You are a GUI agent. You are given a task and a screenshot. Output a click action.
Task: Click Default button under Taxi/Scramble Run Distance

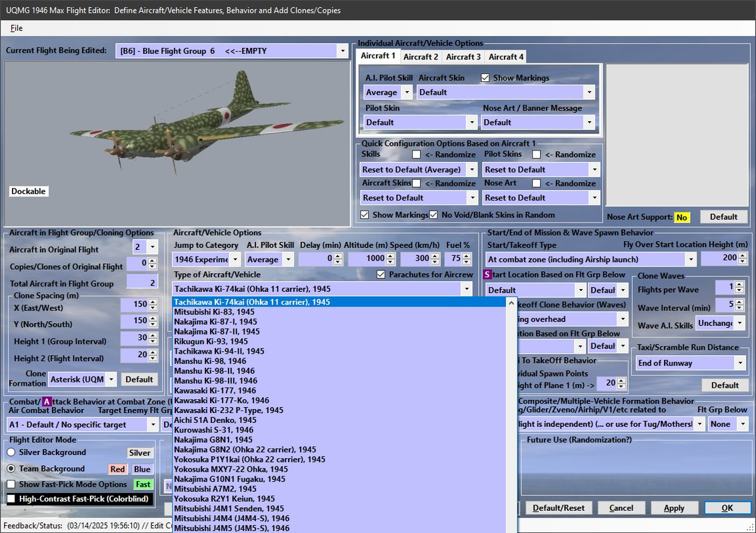click(724, 385)
